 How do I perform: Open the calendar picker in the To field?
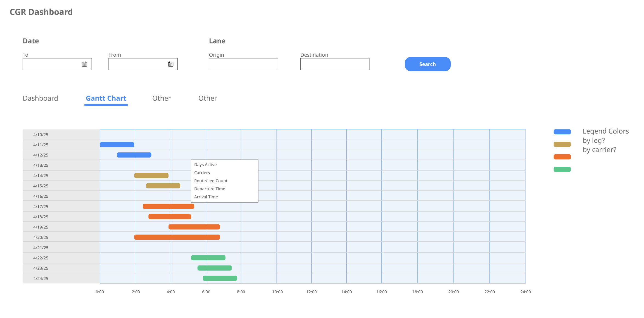click(x=84, y=64)
